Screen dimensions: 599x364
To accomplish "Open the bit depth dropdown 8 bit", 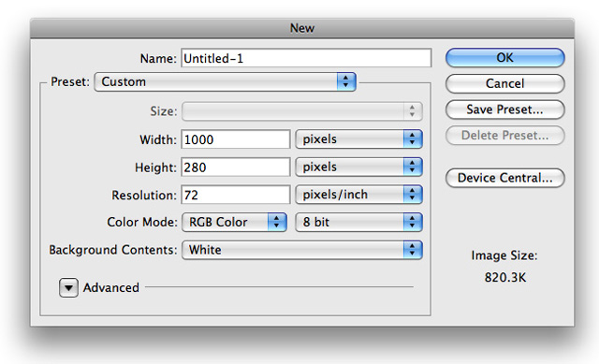I will (358, 223).
